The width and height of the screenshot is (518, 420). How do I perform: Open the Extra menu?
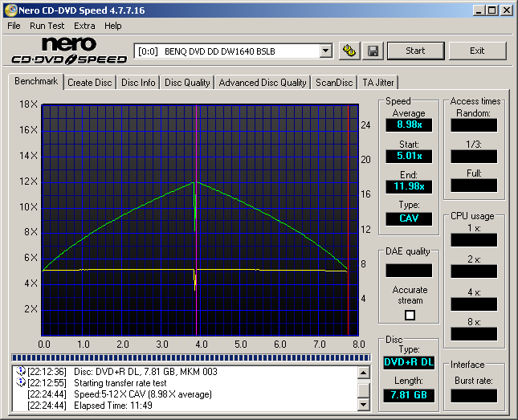pyautogui.click(x=84, y=26)
